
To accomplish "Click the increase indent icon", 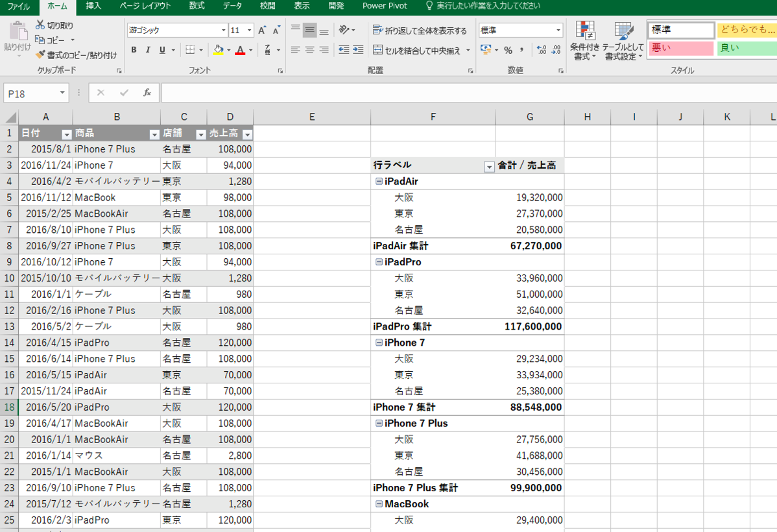I will coord(358,50).
